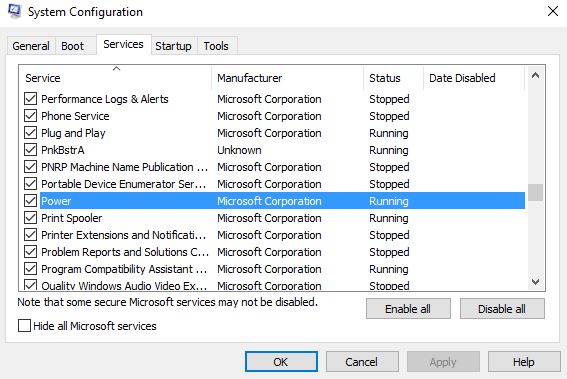
Task: Close the System Configuration window
Action: [553, 11]
